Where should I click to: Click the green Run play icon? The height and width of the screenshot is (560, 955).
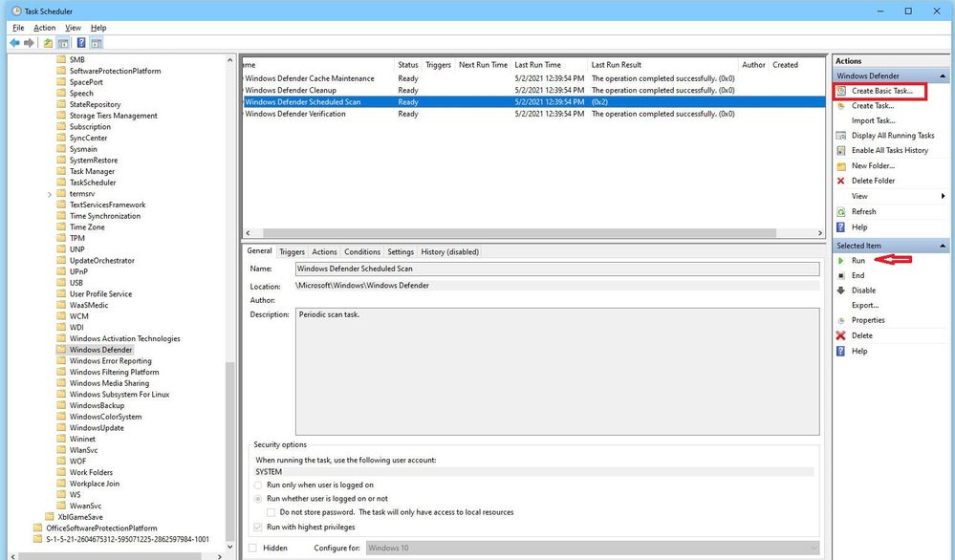click(x=841, y=261)
